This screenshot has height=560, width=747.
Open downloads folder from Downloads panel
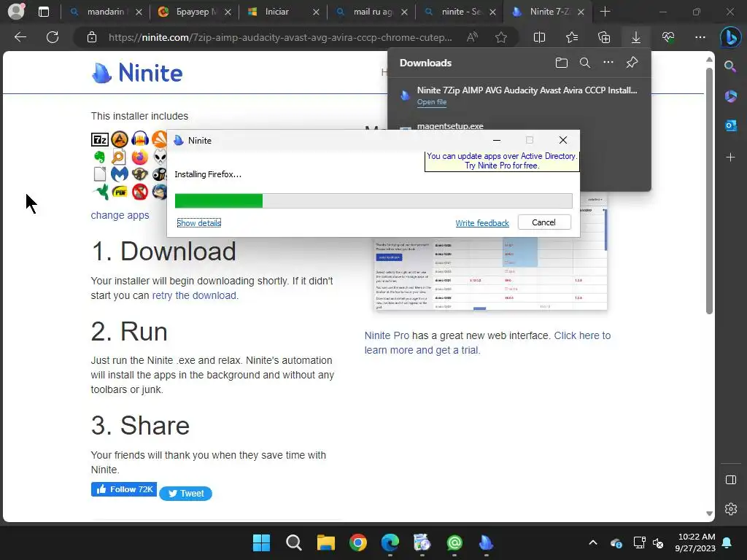562,63
